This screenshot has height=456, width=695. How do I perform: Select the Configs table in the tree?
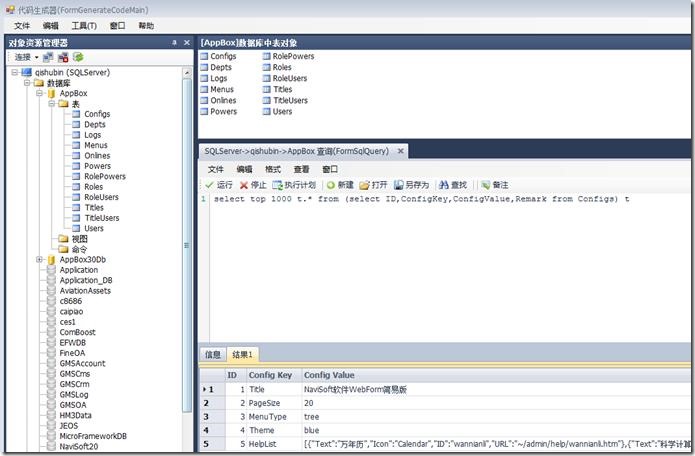pos(97,114)
